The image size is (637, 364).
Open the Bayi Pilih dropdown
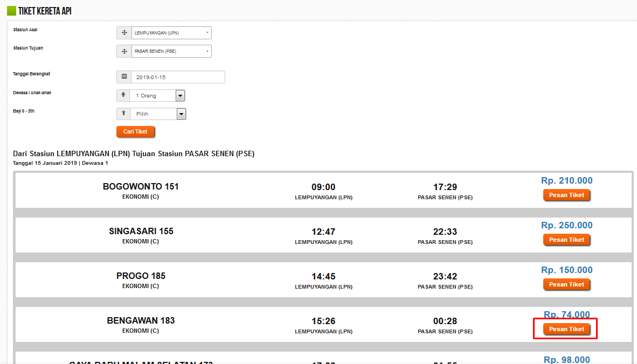tap(157, 114)
